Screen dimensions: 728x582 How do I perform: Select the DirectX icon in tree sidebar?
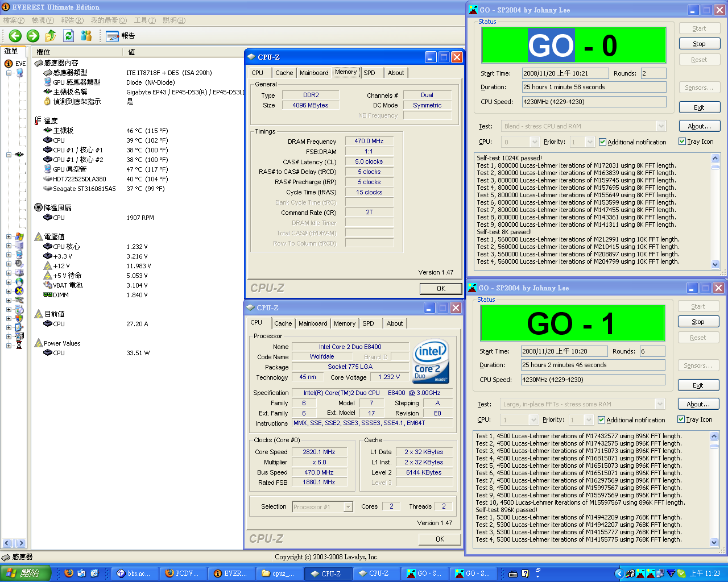tap(19, 290)
